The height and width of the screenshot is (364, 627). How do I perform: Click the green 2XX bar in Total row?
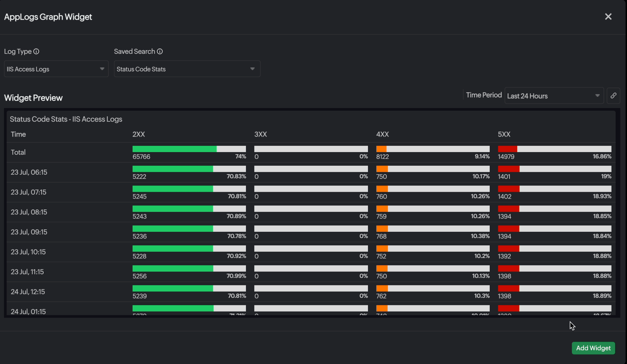(174, 149)
